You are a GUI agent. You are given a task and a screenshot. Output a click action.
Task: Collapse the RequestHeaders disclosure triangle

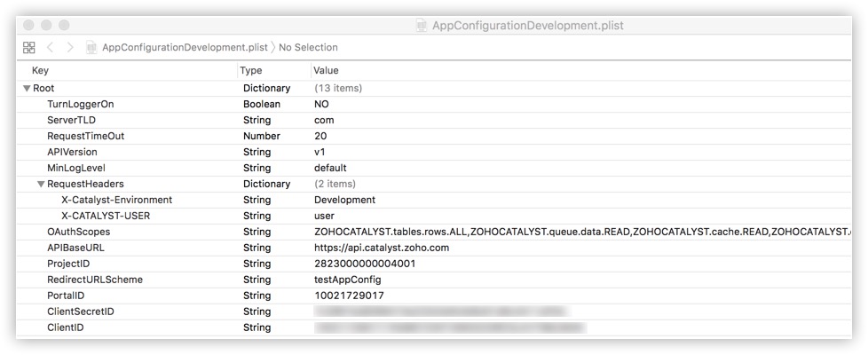(x=41, y=185)
